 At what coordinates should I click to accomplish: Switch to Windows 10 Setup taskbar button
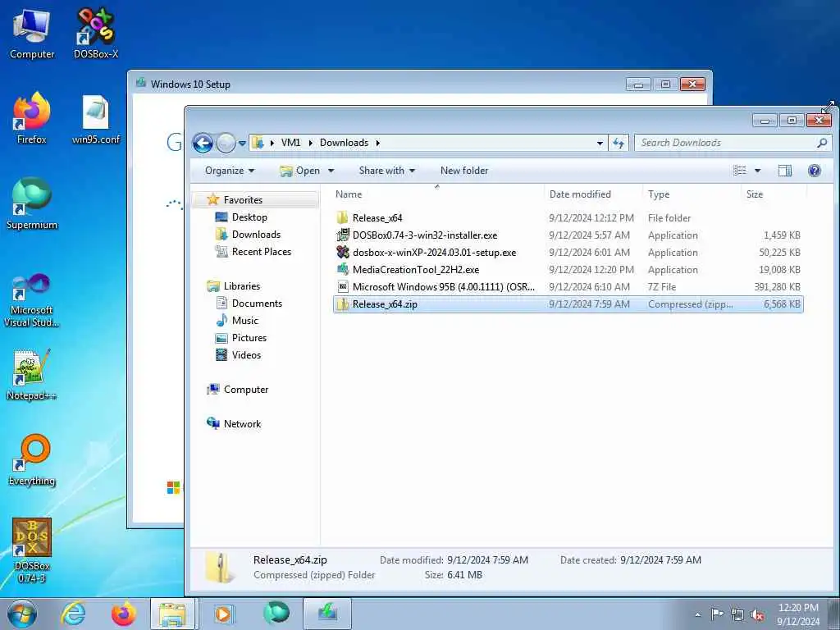pyautogui.click(x=327, y=614)
